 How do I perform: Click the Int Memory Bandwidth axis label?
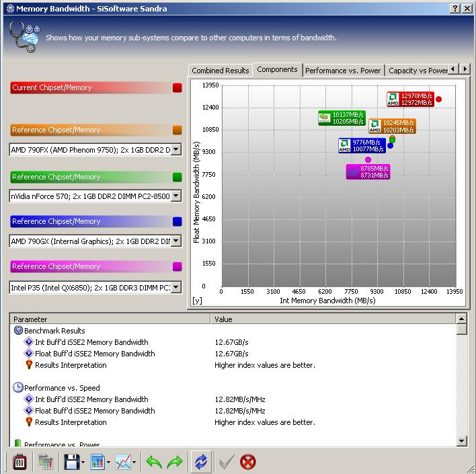pos(327,301)
